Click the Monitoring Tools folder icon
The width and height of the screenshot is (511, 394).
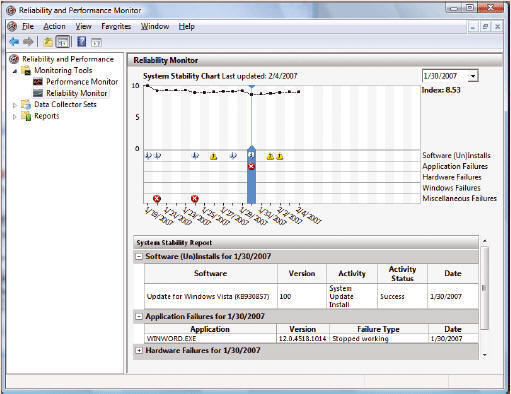26,70
